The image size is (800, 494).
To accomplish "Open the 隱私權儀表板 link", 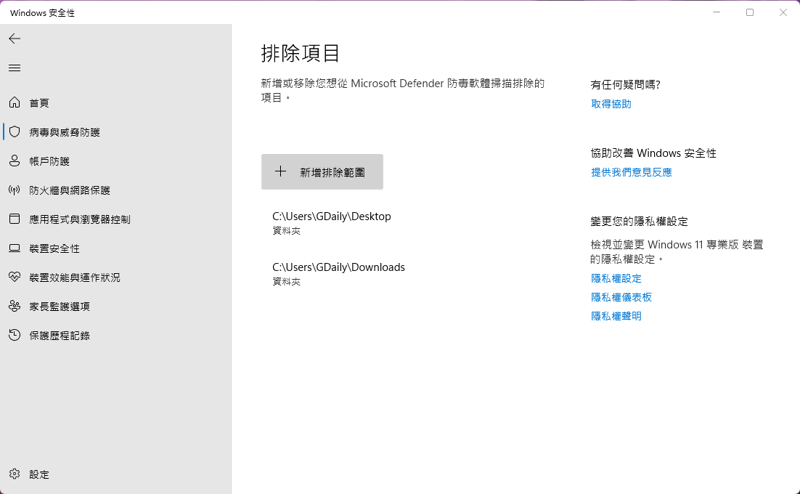I will [621, 298].
